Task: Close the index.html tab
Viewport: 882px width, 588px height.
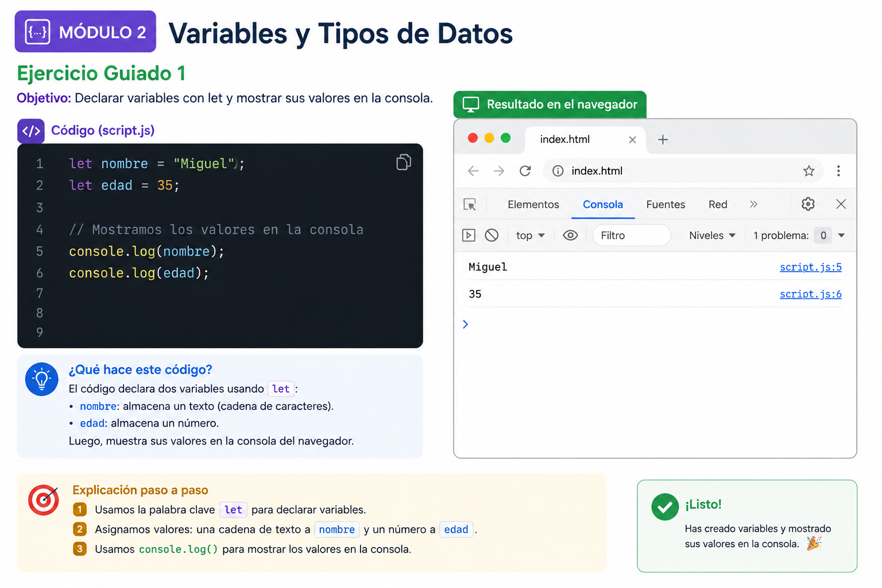Action: (x=632, y=140)
